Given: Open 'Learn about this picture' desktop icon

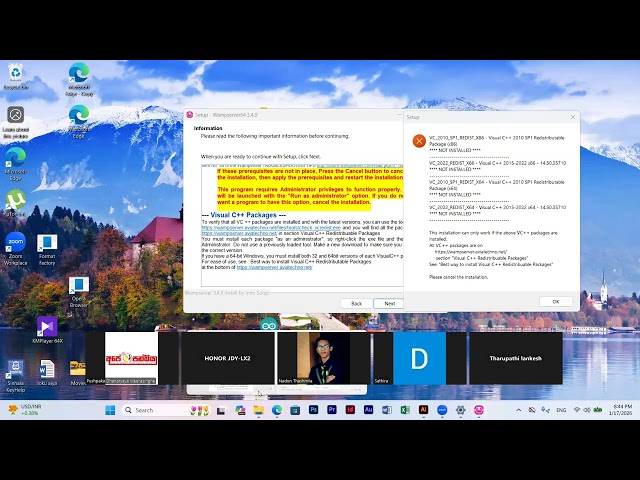Looking at the screenshot, I should pyautogui.click(x=16, y=122).
